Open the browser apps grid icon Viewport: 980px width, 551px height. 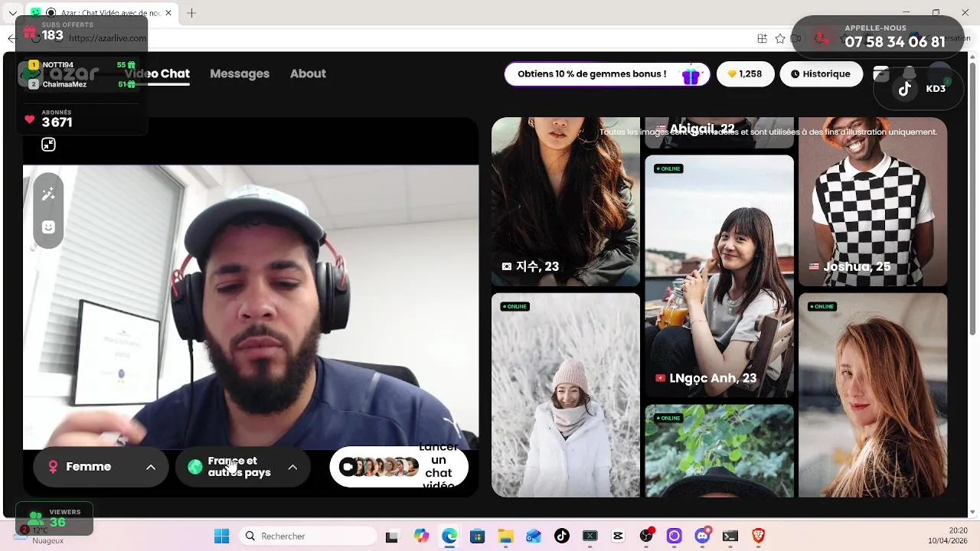pos(762,38)
